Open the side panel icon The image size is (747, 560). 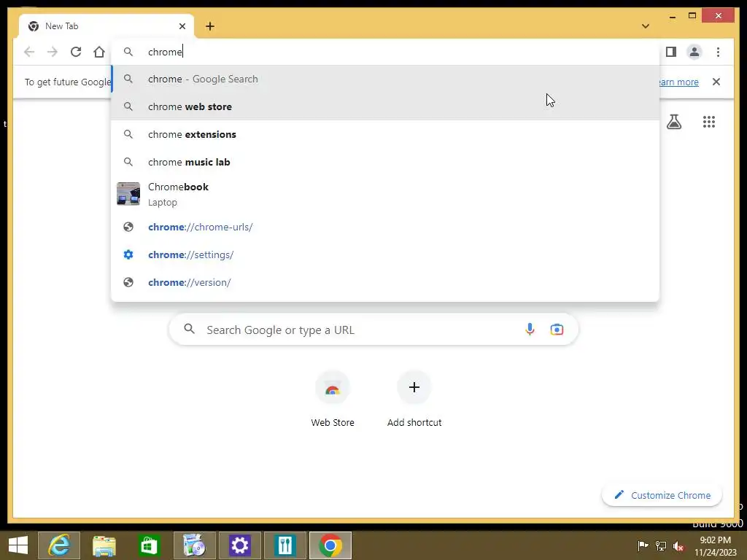point(671,52)
